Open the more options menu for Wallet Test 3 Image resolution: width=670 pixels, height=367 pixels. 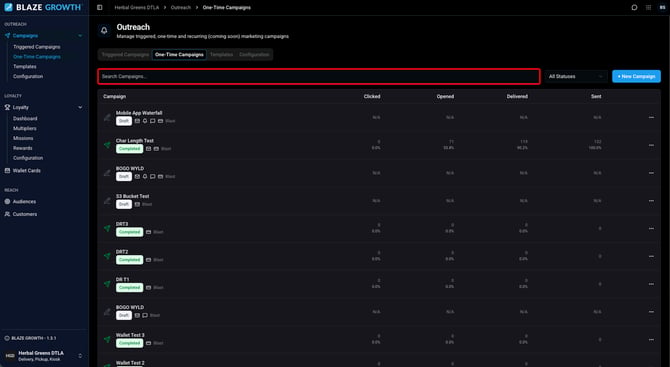coord(651,339)
